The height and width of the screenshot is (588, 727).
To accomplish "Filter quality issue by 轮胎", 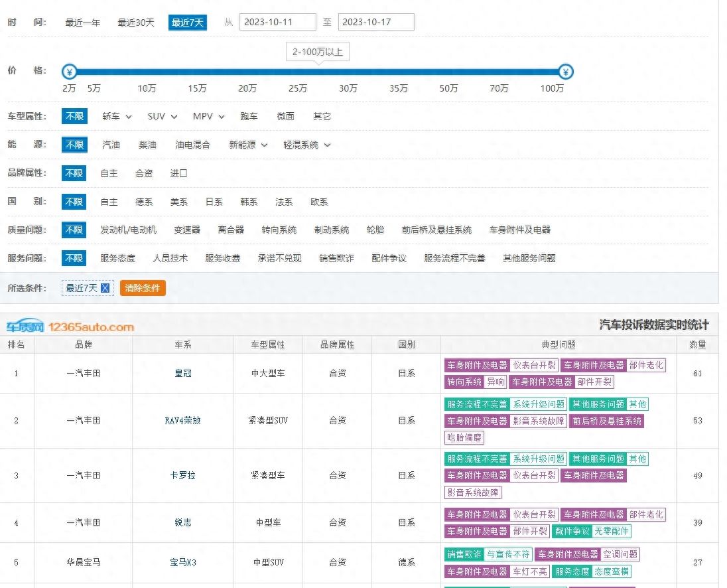I will pos(375,230).
